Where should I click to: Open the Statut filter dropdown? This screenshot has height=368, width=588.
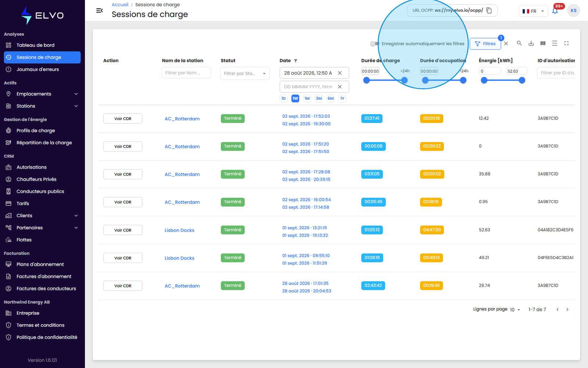[245, 73]
